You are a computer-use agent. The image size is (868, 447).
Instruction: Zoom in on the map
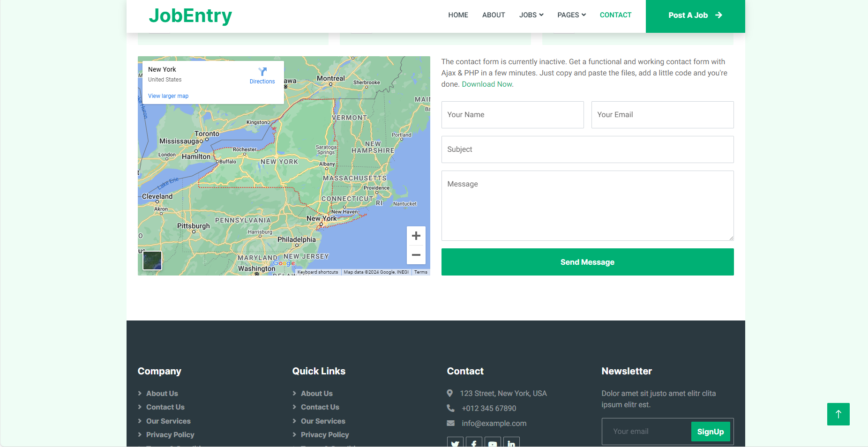tap(416, 236)
